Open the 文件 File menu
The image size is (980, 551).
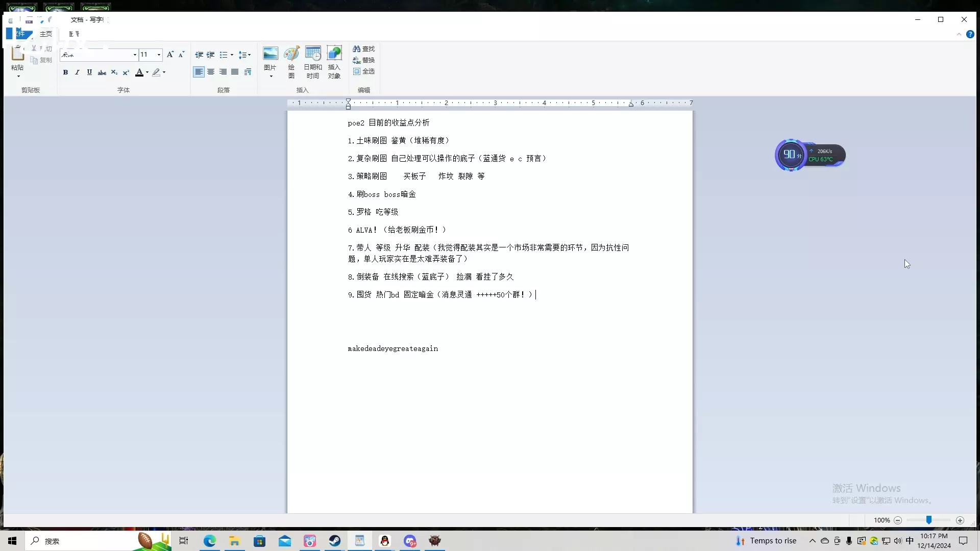[x=20, y=34]
